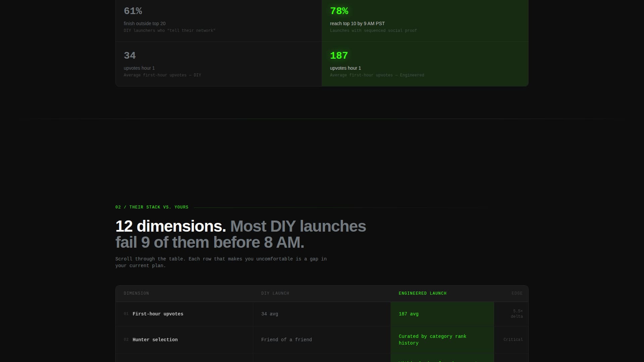Click the 'Friend of a friend' cell
Screen dimensions: 644x362
tap(286, 340)
